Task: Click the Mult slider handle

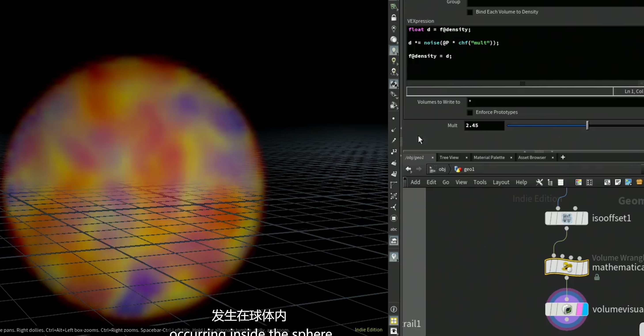Action: 587,125
